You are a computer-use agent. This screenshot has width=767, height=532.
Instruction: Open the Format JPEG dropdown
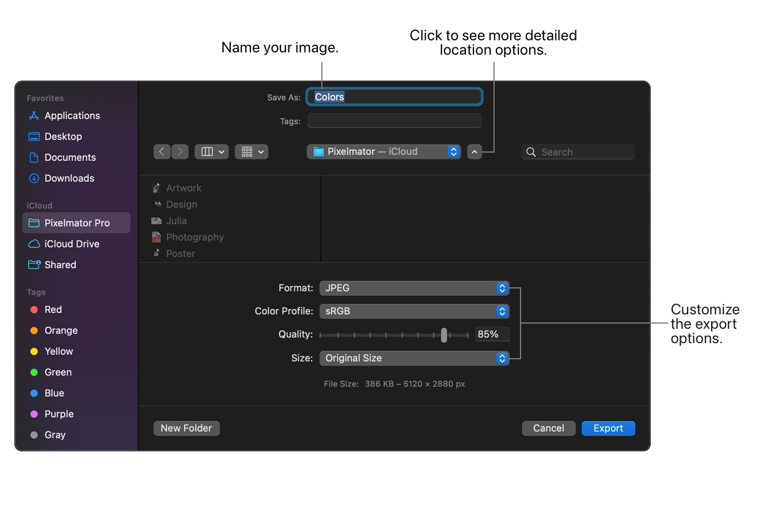click(415, 288)
